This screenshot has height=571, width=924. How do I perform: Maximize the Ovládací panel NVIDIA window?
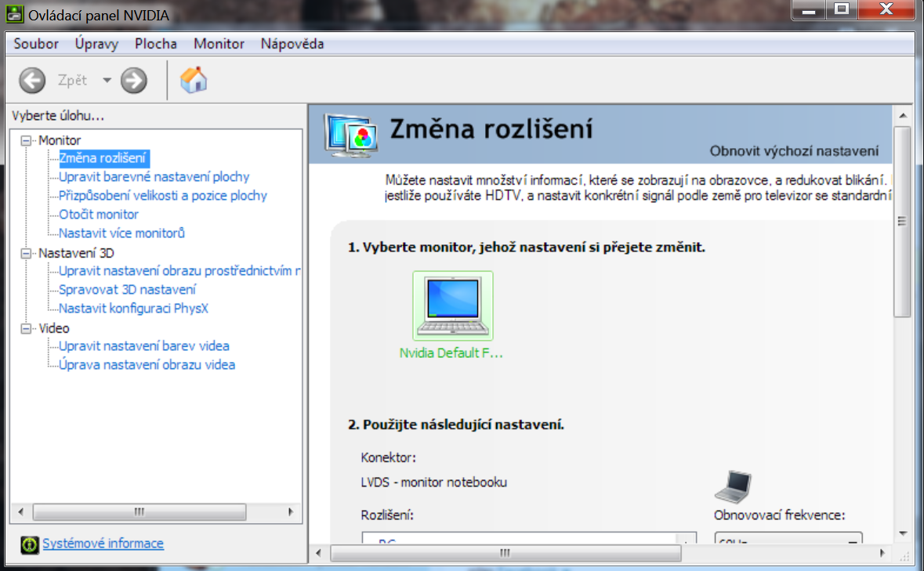click(842, 10)
